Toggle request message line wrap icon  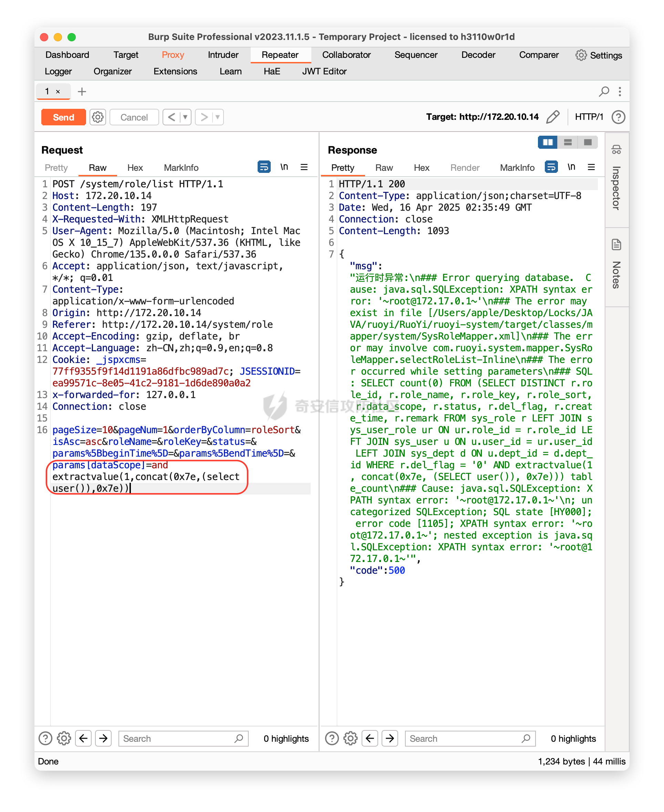point(264,167)
